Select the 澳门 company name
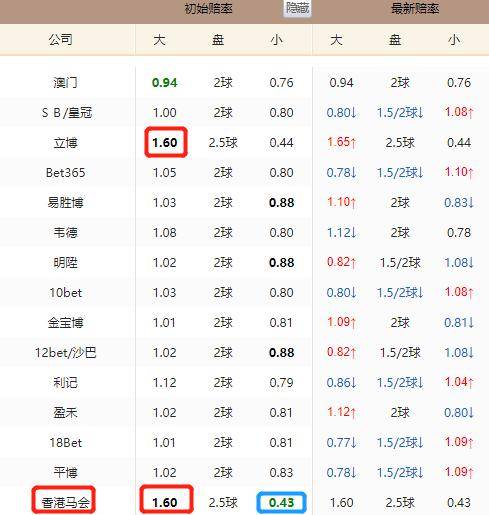 (65, 82)
